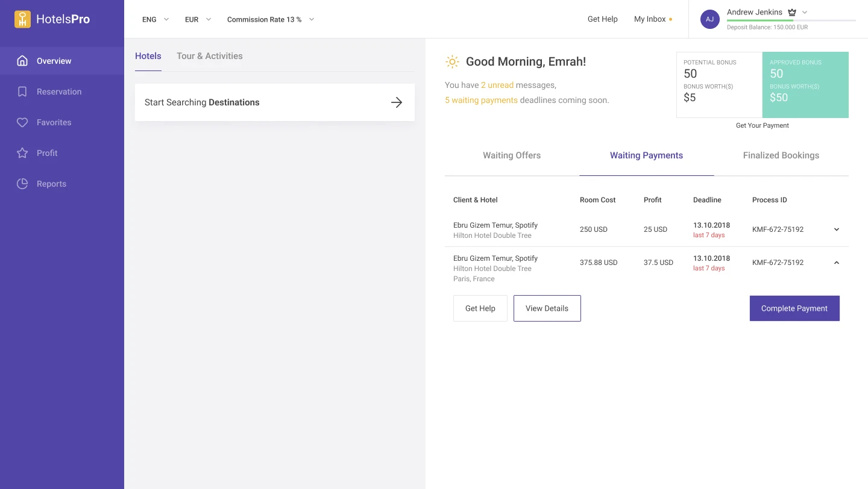Open Overview via its home icon
Viewport: 868px width, 489px height.
point(22,61)
